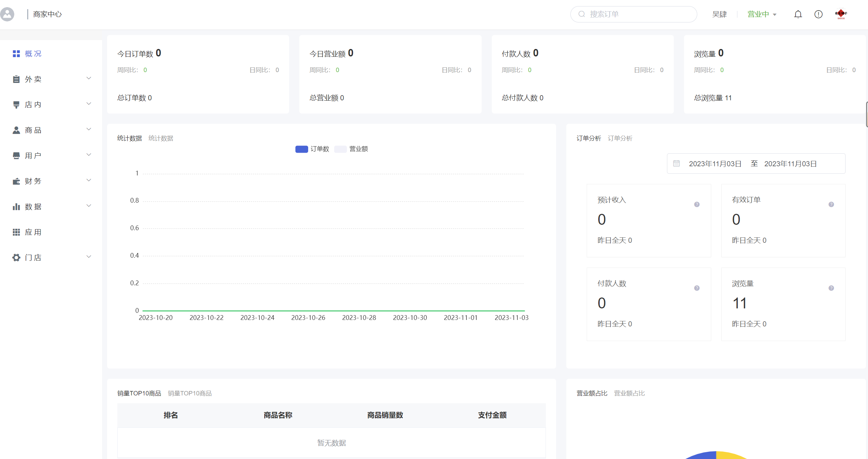Click the 店内 sidebar icon
The image size is (868, 459).
tap(16, 105)
